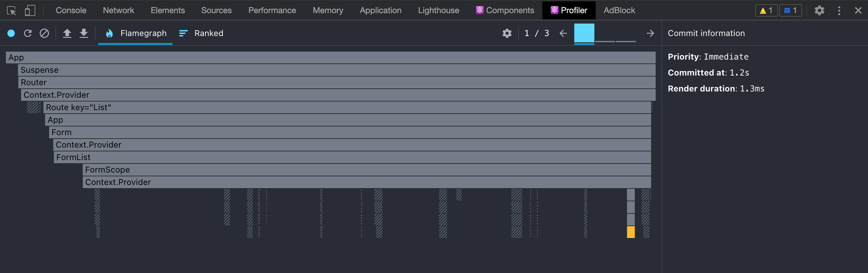
Task: Open the Components tab
Action: (505, 10)
